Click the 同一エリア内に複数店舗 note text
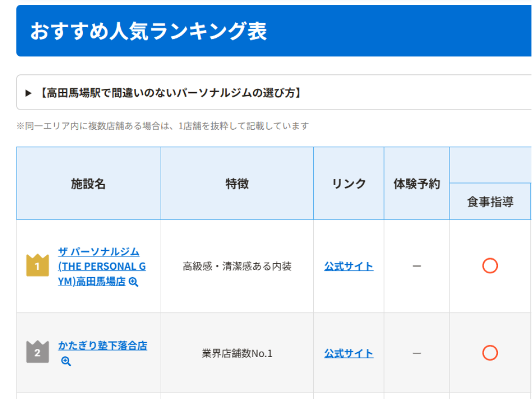Image resolution: width=532 pixels, height=399 pixels. 162,126
